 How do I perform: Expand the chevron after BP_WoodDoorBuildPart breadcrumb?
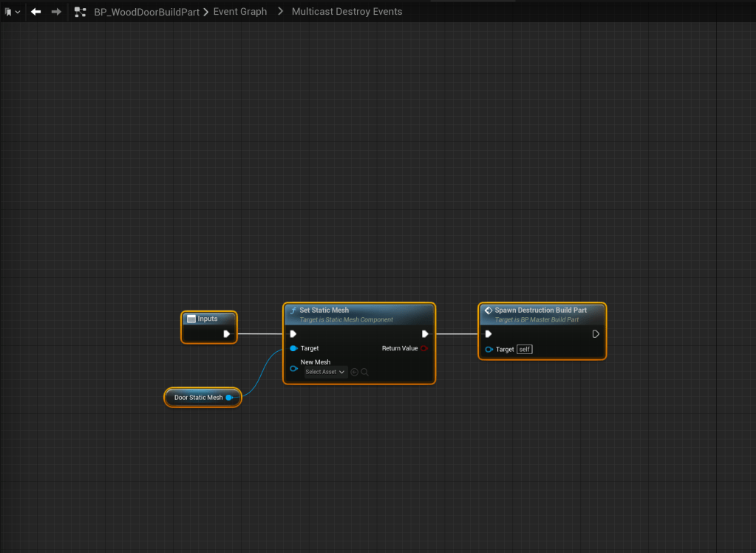206,12
